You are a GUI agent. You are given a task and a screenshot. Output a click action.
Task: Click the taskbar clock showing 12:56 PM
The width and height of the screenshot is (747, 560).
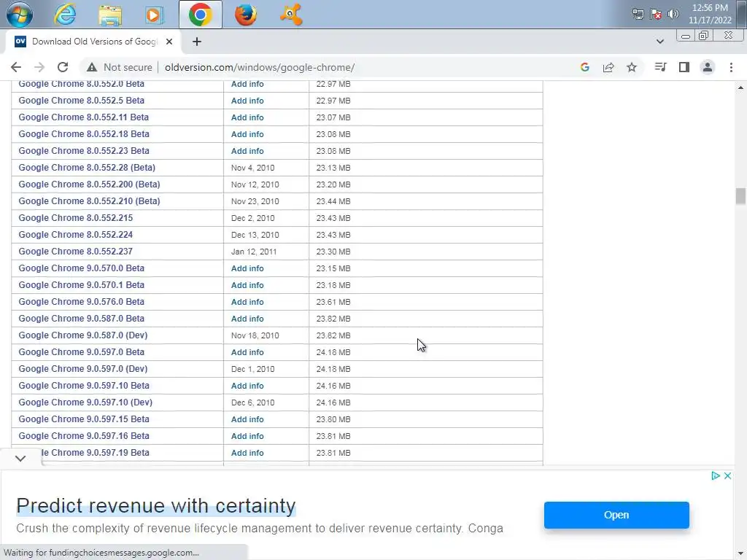click(x=710, y=14)
